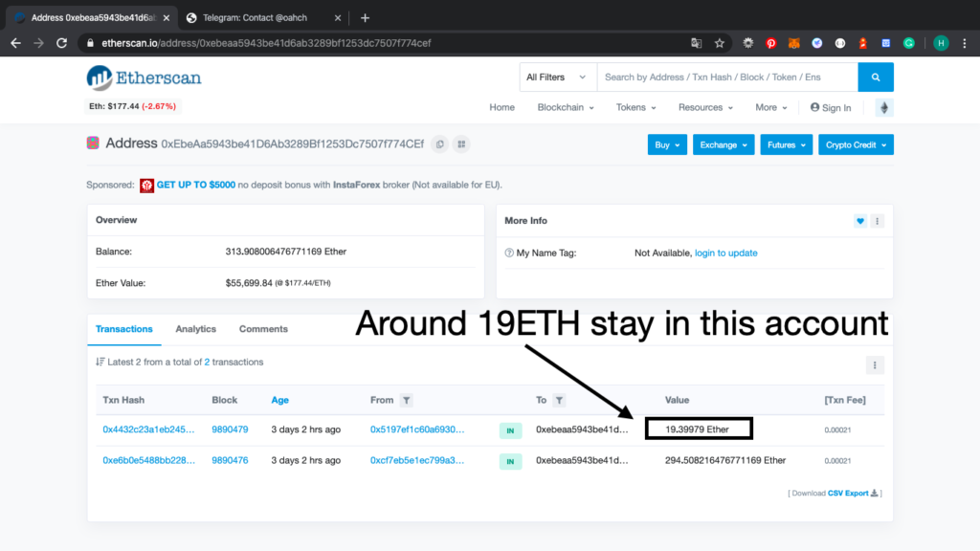Switch to the Comments tab
980x551 pixels.
pyautogui.click(x=263, y=329)
